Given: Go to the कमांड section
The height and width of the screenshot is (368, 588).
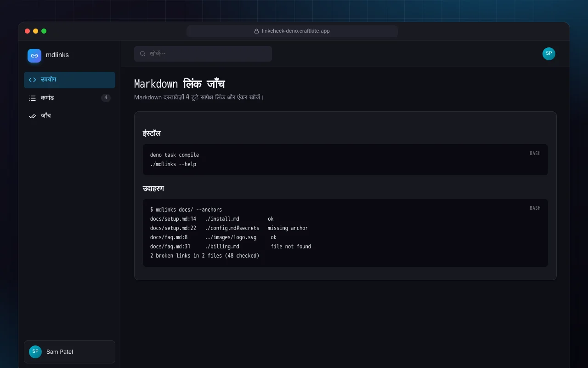Looking at the screenshot, I should pos(69,98).
